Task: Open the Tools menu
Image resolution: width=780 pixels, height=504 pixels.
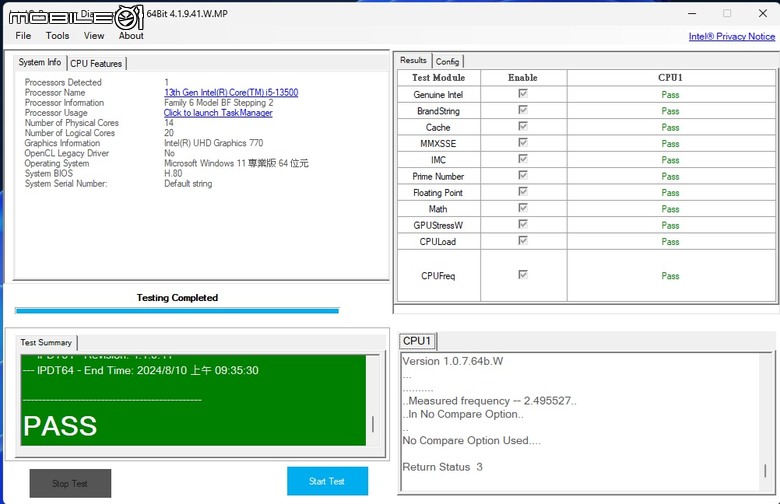Action: point(57,36)
